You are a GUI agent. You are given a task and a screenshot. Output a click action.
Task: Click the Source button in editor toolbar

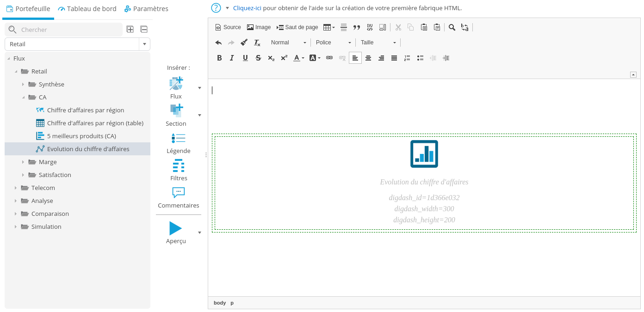(228, 27)
